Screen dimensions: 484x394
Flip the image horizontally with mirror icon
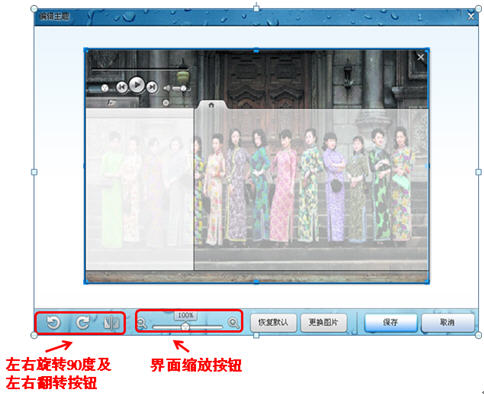(111, 323)
